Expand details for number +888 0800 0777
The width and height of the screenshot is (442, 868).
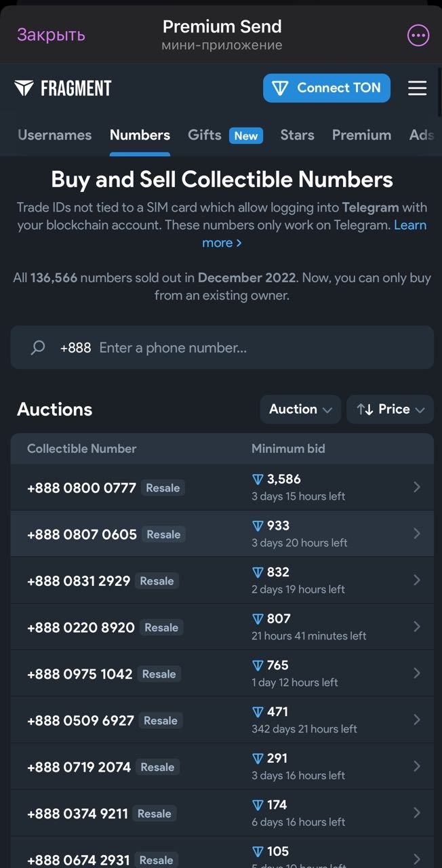pos(416,487)
